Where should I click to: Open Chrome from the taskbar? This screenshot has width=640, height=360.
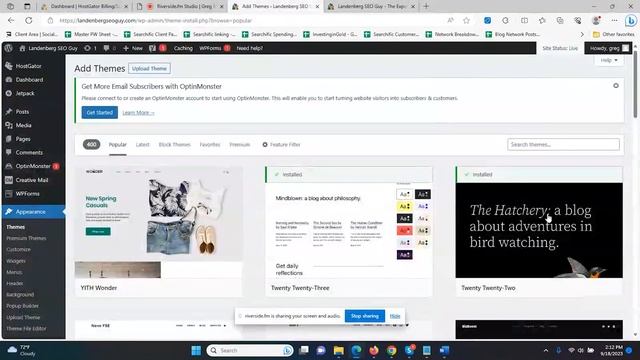391,350
